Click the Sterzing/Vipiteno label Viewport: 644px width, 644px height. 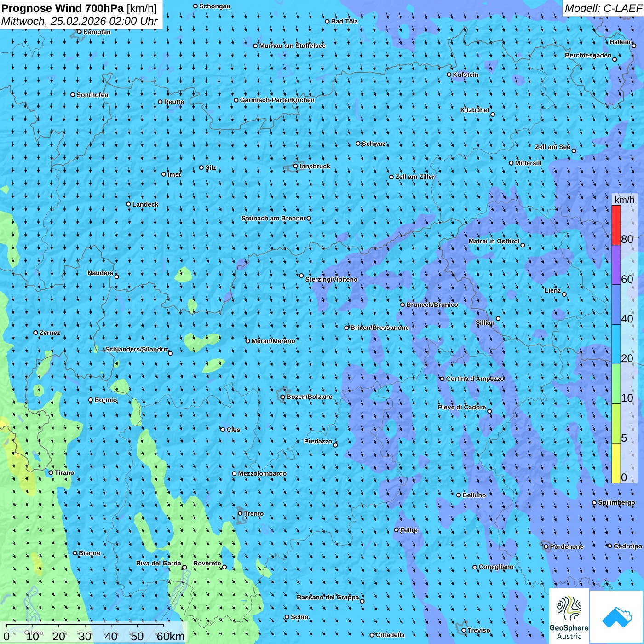coord(331,279)
